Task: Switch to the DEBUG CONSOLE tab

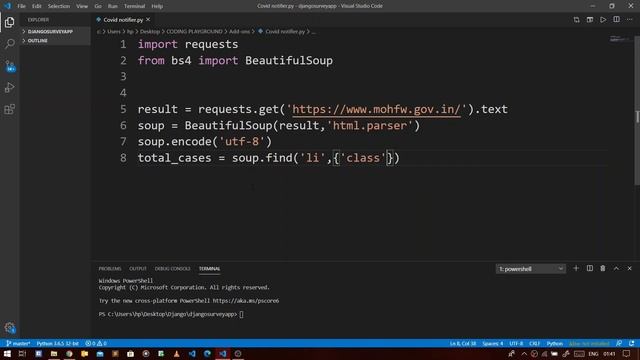Action: [x=172, y=269]
